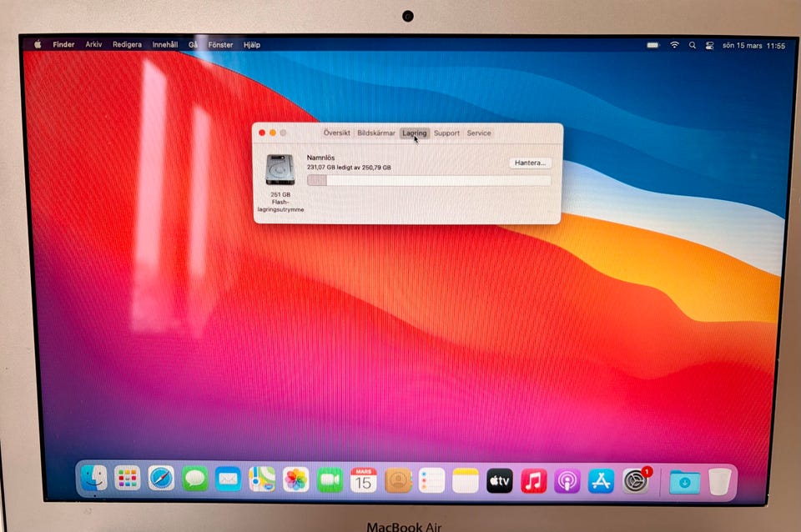This screenshot has width=801, height=532.
Task: Launch Apple TV from the Dock
Action: (x=499, y=480)
